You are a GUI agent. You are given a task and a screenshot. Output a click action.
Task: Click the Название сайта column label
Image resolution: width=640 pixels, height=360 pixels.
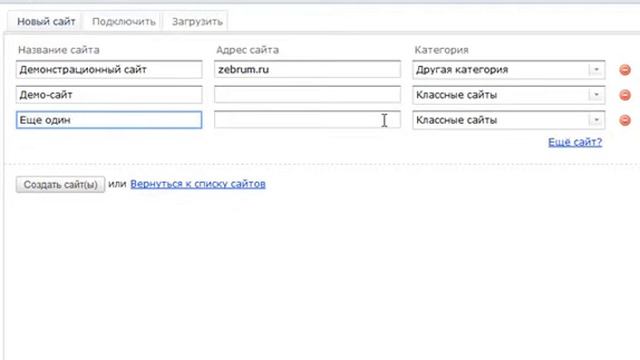[59, 50]
